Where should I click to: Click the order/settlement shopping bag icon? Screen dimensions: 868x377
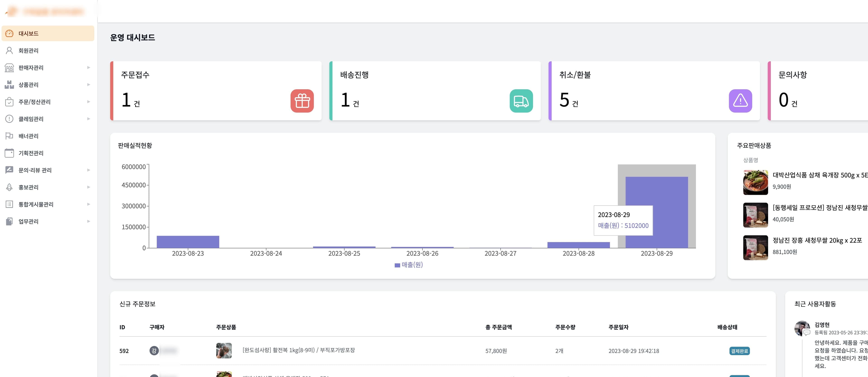(9, 102)
